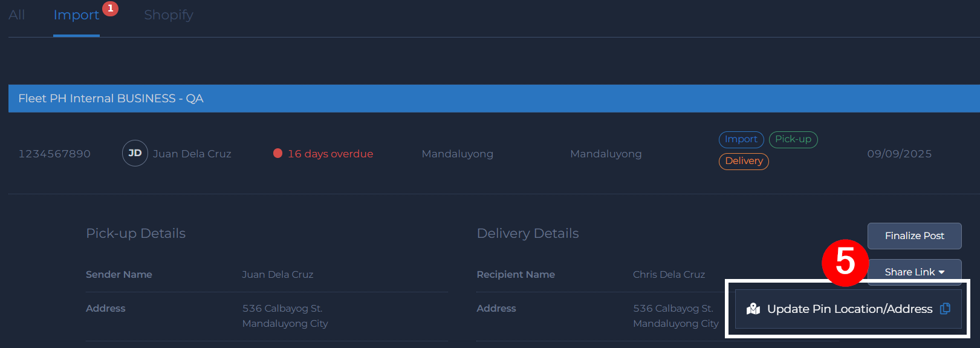Image resolution: width=980 pixels, height=348 pixels.
Task: Click the red overdue status dot
Action: (278, 153)
